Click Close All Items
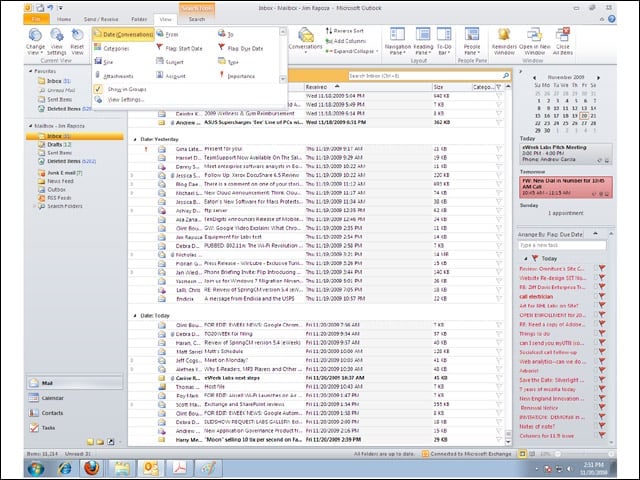640x480 pixels. [x=563, y=42]
